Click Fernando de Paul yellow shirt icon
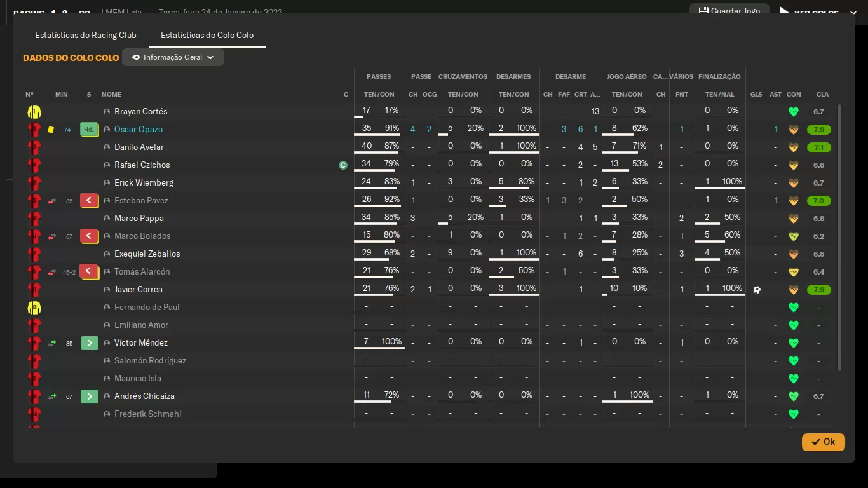Image resolution: width=868 pixels, height=488 pixels. tap(34, 308)
